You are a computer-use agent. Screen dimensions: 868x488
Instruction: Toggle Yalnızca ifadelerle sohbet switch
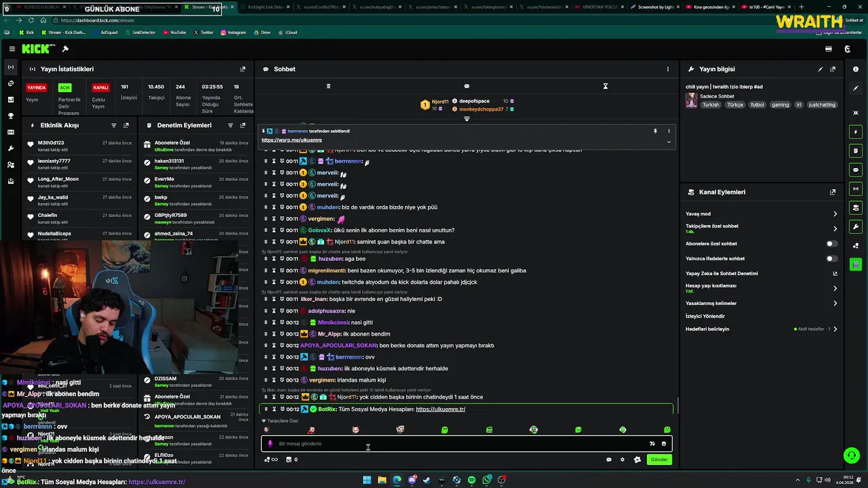pos(831,258)
